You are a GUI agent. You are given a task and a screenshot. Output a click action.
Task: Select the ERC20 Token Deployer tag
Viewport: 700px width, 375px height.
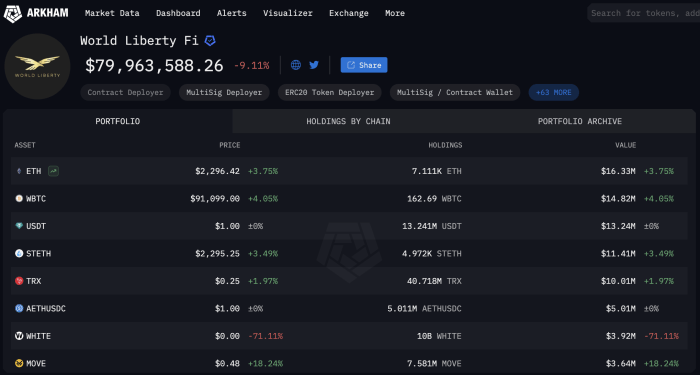coord(329,92)
